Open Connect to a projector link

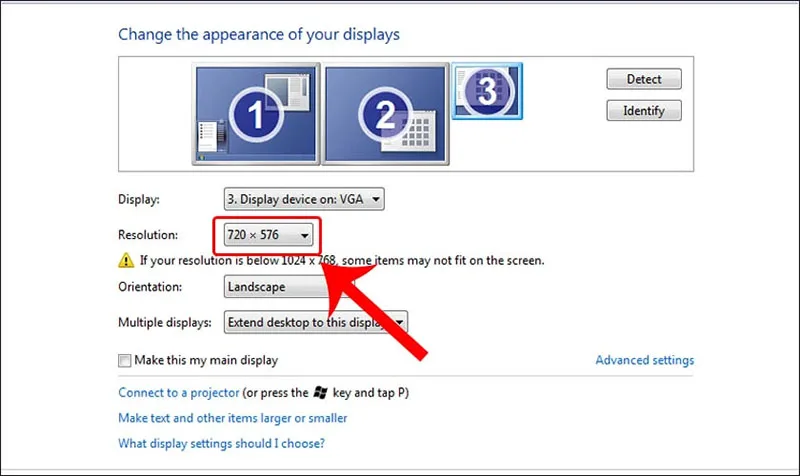(x=179, y=392)
